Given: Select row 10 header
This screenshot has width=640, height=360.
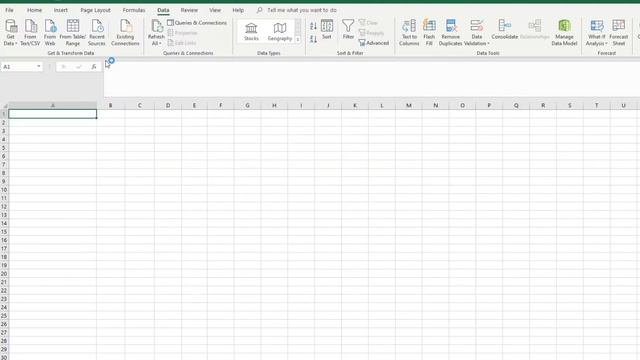Looking at the screenshot, I should pyautogui.click(x=4, y=190).
